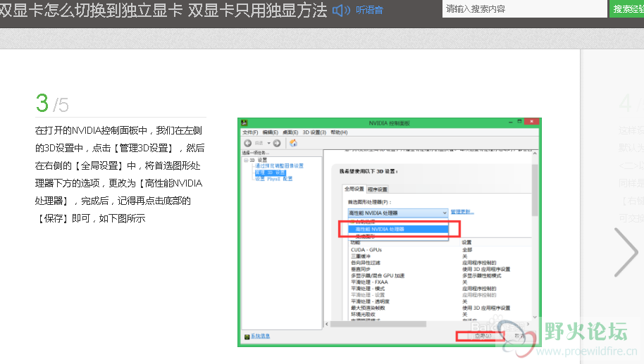This screenshot has height=364, width=644.
Task: Click the speaker icon next to 听语音
Action: (x=341, y=10)
